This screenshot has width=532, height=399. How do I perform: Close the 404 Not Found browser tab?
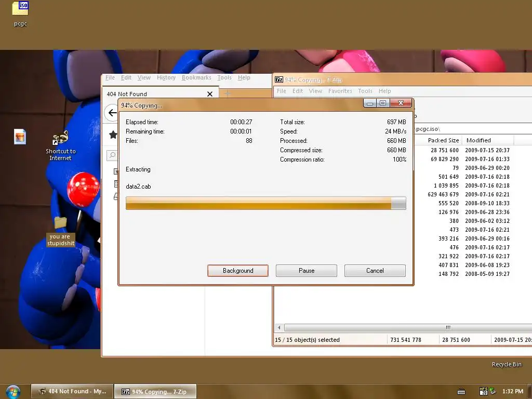pos(210,94)
